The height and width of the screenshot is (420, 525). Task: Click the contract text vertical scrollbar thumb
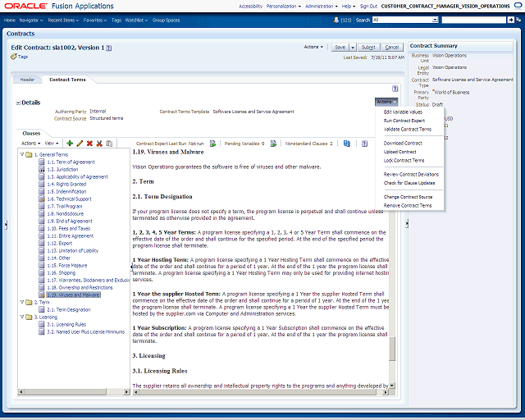point(392,349)
